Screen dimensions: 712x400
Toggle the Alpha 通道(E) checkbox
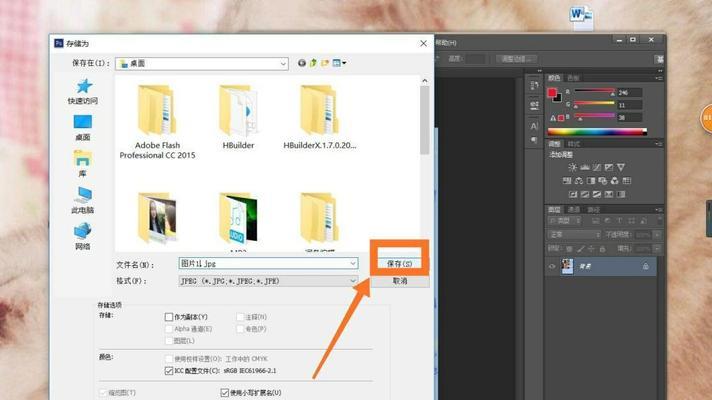(x=169, y=329)
